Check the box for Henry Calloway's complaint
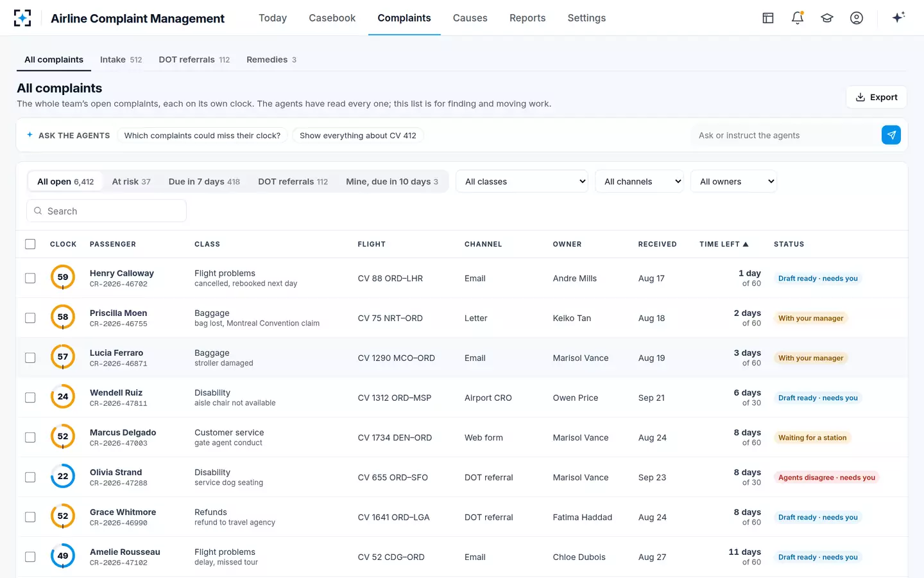924x578 pixels. pos(30,278)
